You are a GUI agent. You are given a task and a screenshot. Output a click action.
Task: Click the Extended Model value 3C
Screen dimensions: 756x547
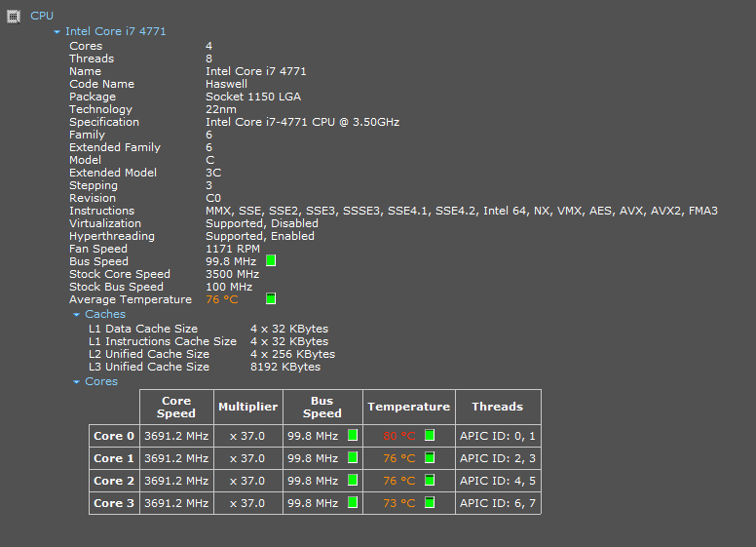pyautogui.click(x=213, y=173)
